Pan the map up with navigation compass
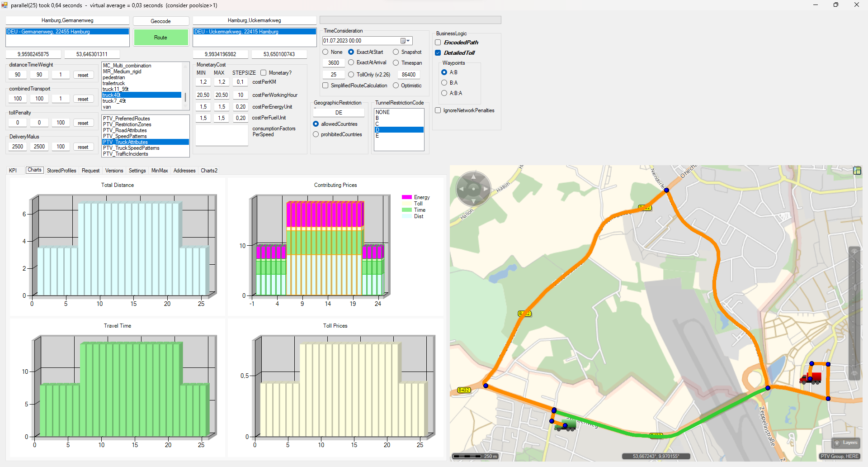Image resolution: width=868 pixels, height=467 pixels. 473,176
